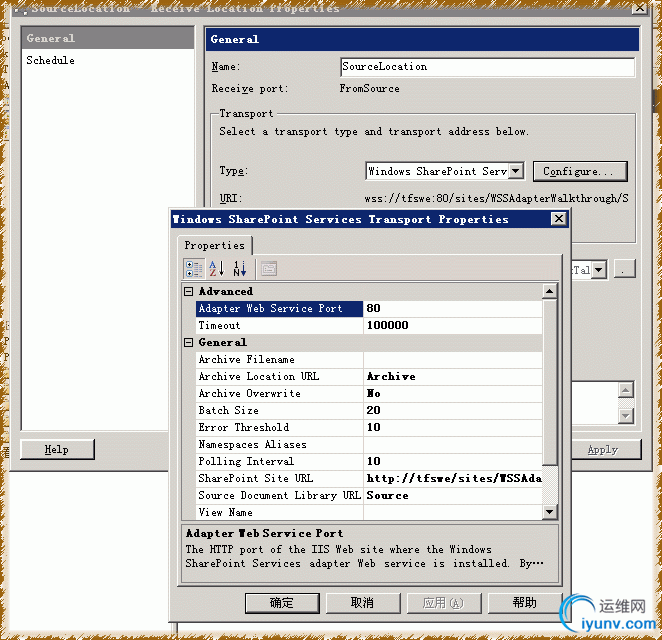This screenshot has width=662, height=640.
Task: Click the Timeout property row
Action: pyautogui.click(x=369, y=325)
